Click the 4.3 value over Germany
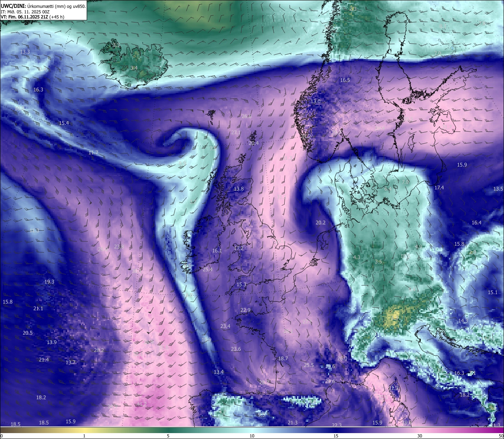 [x=357, y=257]
